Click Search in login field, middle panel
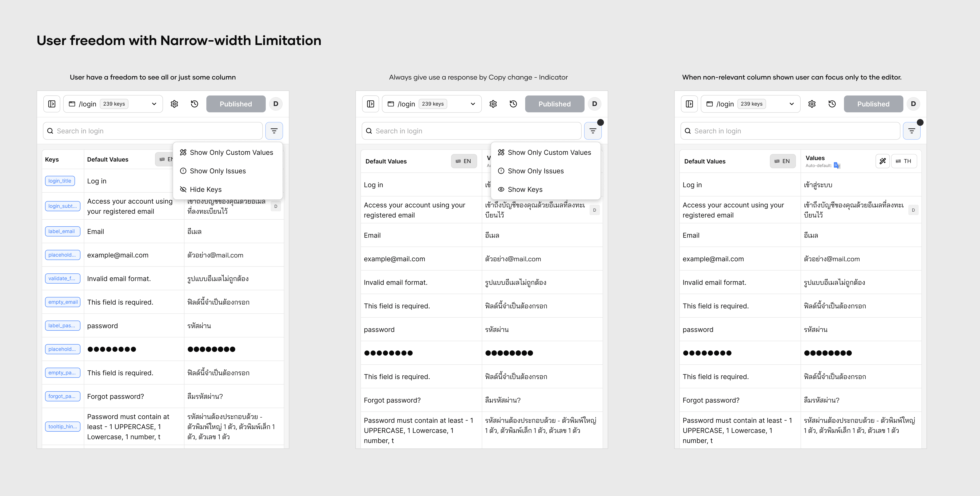The image size is (980, 496). 472,131
